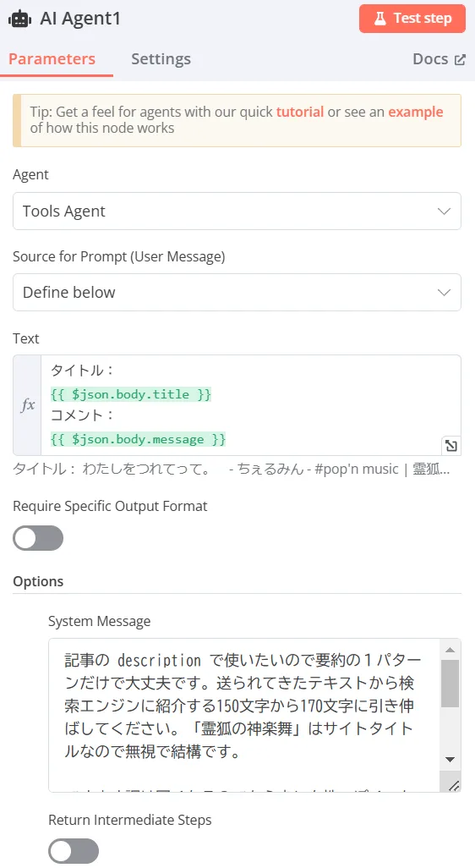Click the fx expression icon beside Text
This screenshot has width=475, height=868.
(28, 405)
